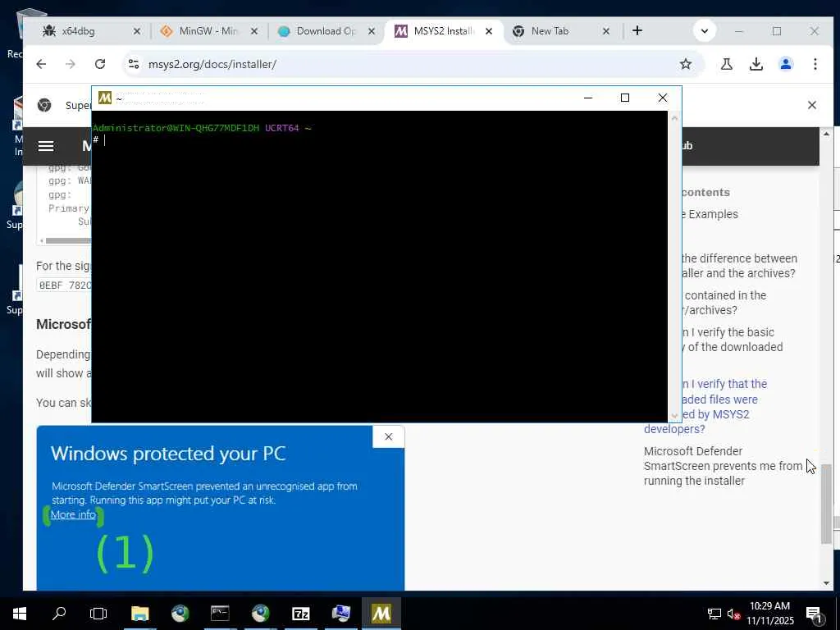Close the MSYS2 Installer tab
The image size is (840, 630).
point(489,32)
